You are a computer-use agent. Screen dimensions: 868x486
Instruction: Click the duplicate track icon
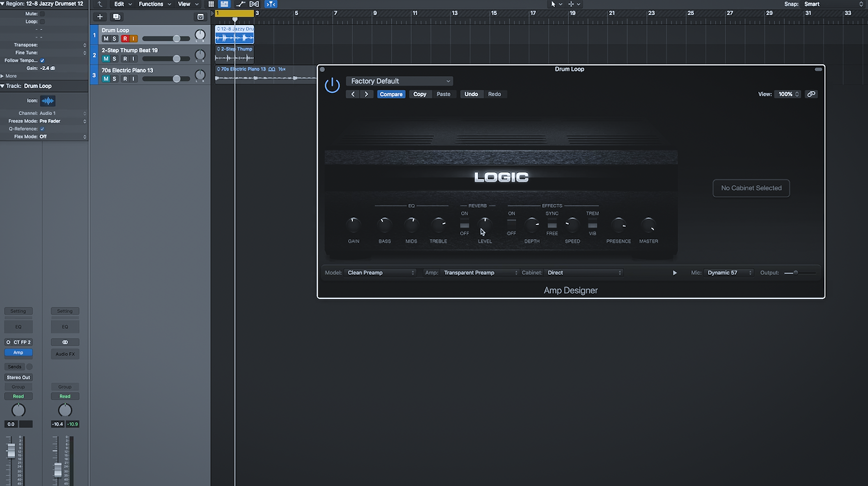point(117,17)
